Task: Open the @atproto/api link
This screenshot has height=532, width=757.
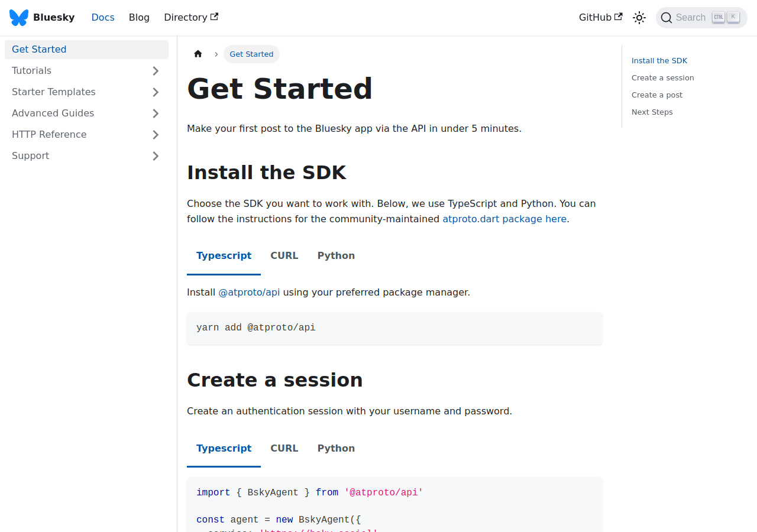Action: click(249, 292)
